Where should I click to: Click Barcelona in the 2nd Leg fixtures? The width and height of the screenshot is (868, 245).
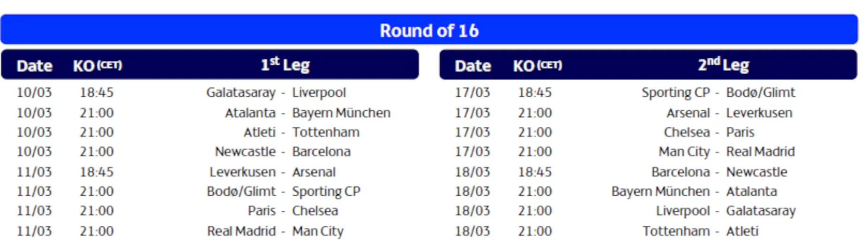coord(681,172)
